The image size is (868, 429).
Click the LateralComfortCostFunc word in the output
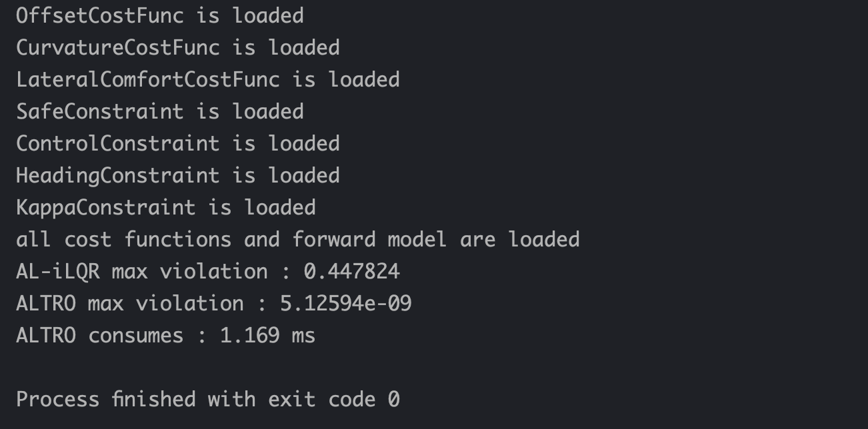[148, 79]
